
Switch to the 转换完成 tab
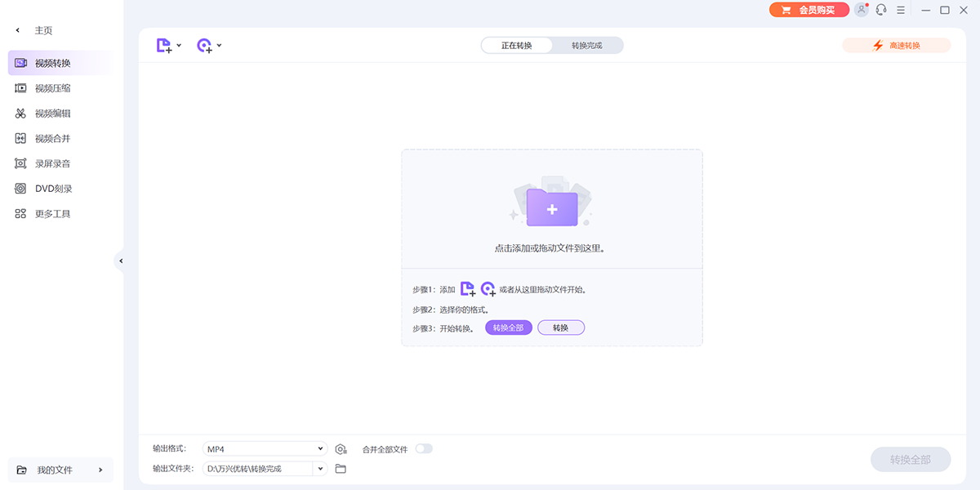586,46
